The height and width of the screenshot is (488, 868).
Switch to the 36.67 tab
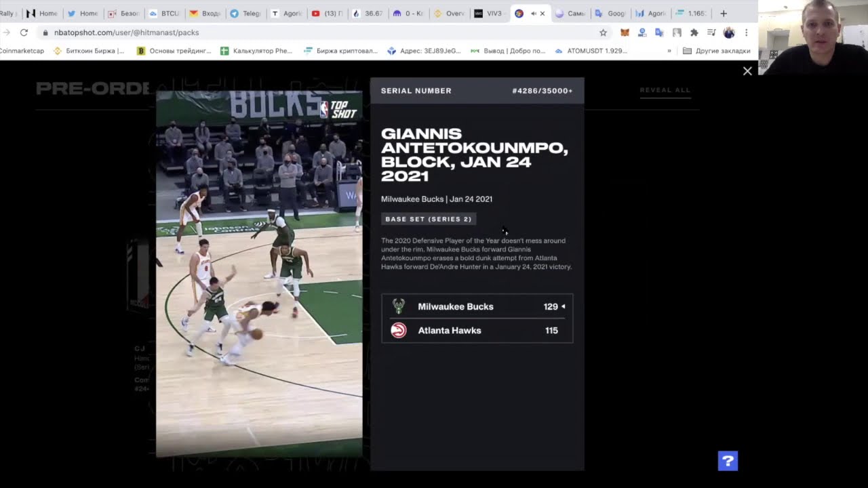(x=368, y=14)
